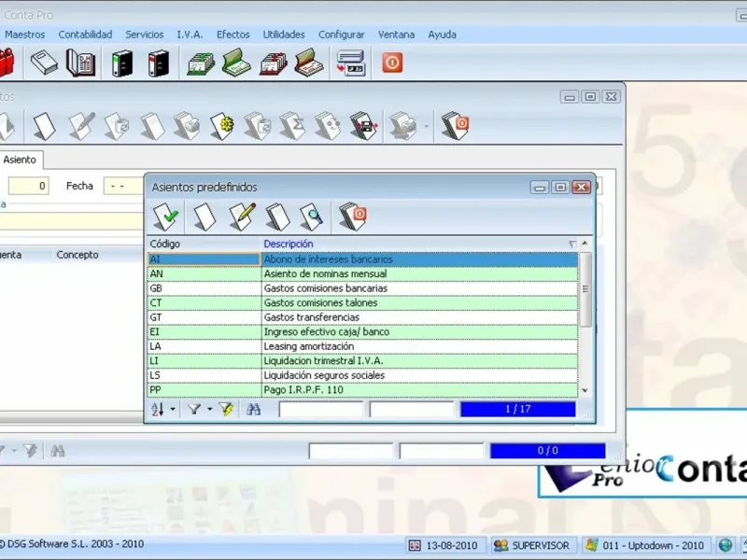This screenshot has height=560, width=747.
Task: Click the list scroll down arrow
Action: coord(585,390)
